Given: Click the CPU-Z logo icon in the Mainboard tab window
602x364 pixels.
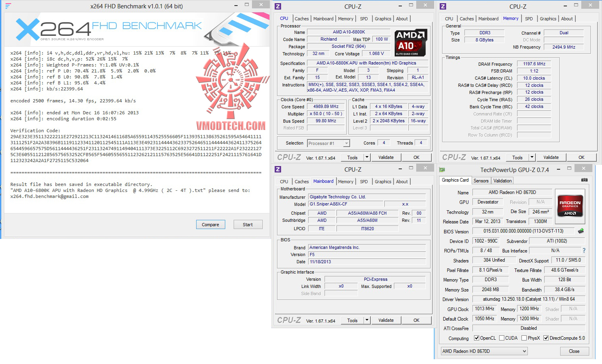Looking at the screenshot, I should [x=278, y=169].
